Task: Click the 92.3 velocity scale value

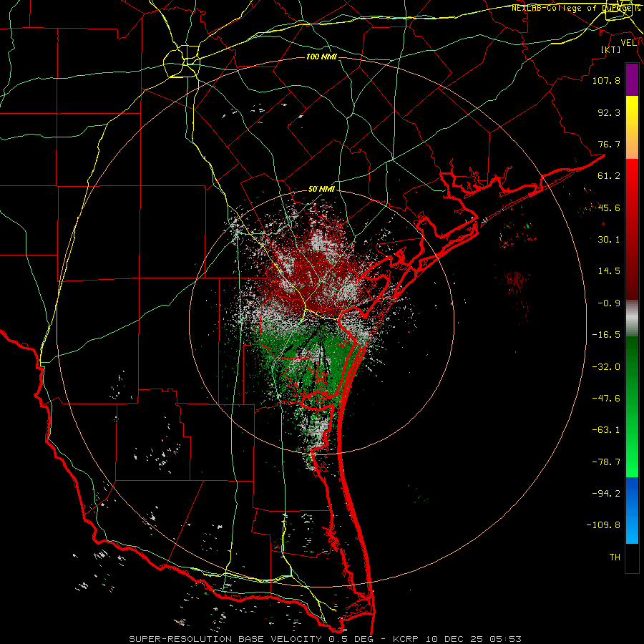Action: [x=609, y=112]
